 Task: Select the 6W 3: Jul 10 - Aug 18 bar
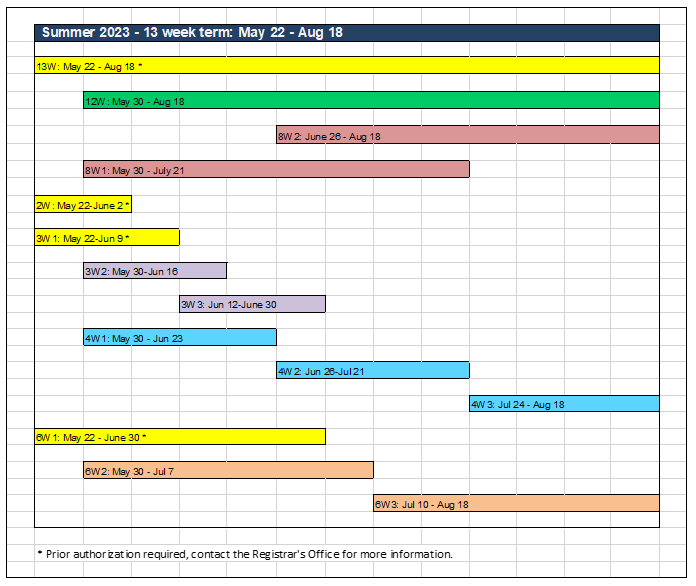tap(516, 503)
